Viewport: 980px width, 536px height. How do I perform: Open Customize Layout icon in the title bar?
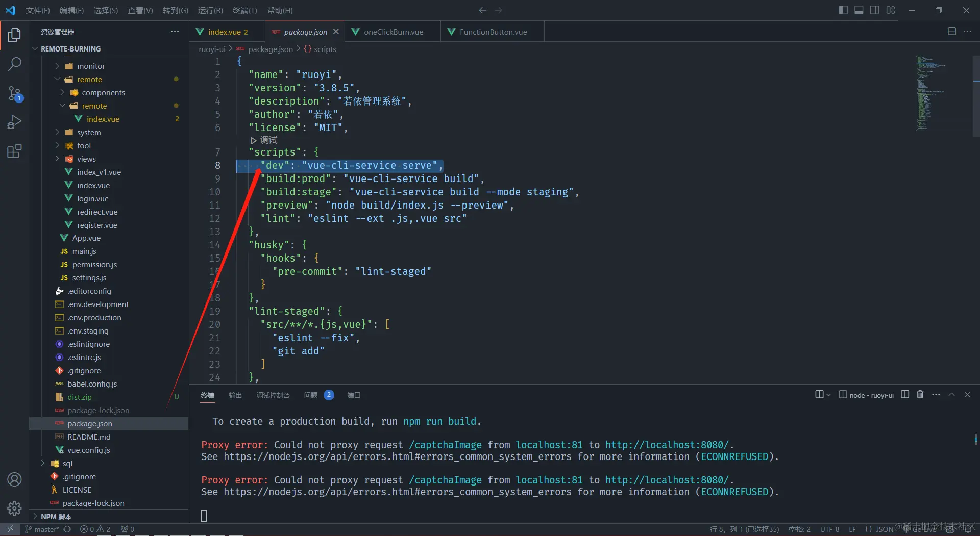891,10
